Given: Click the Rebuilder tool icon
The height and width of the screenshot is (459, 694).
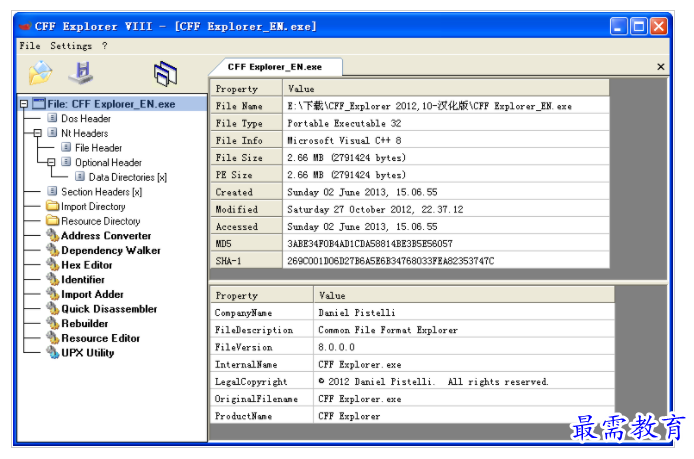Looking at the screenshot, I should 53,323.
